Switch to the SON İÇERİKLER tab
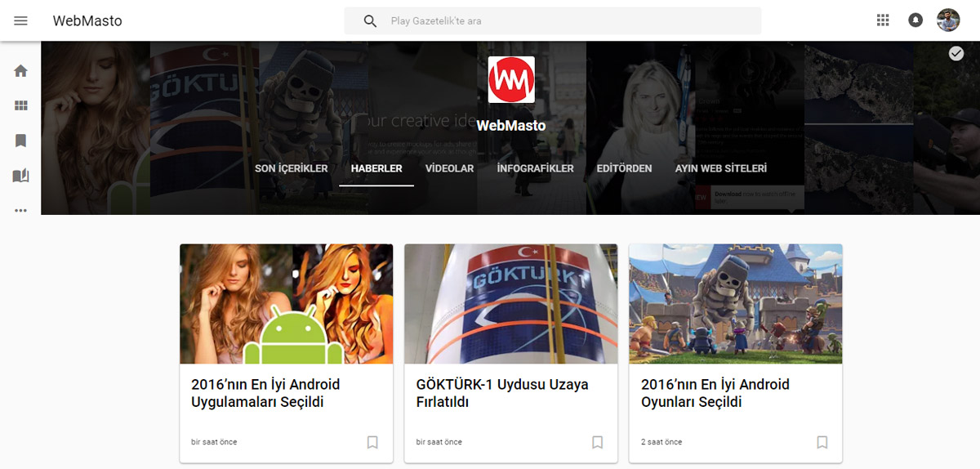980x469 pixels. [x=292, y=169]
